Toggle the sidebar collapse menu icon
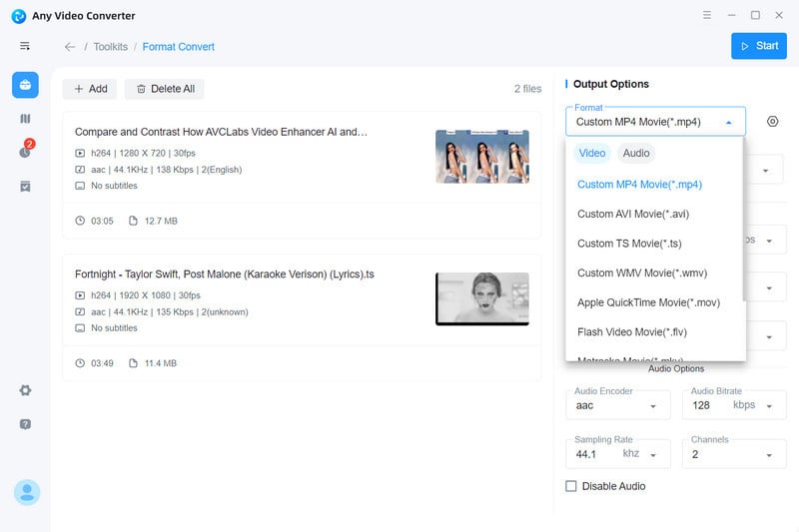Screen dimensions: 799x532 (x=25, y=46)
